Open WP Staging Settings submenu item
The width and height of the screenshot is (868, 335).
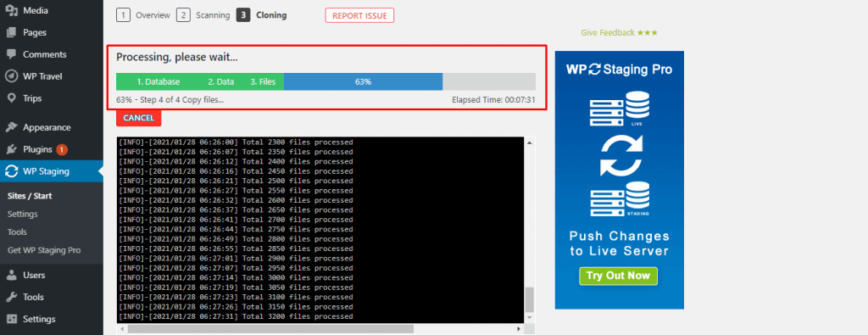pos(23,214)
